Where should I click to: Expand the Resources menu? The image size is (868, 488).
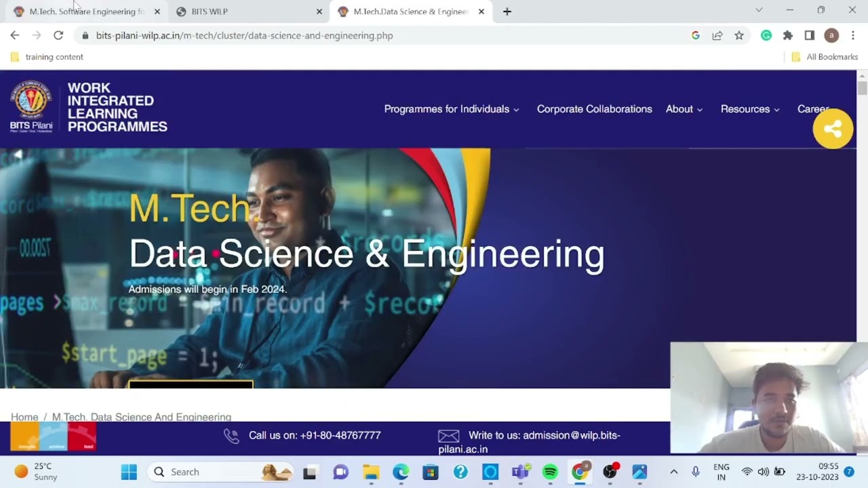(750, 109)
